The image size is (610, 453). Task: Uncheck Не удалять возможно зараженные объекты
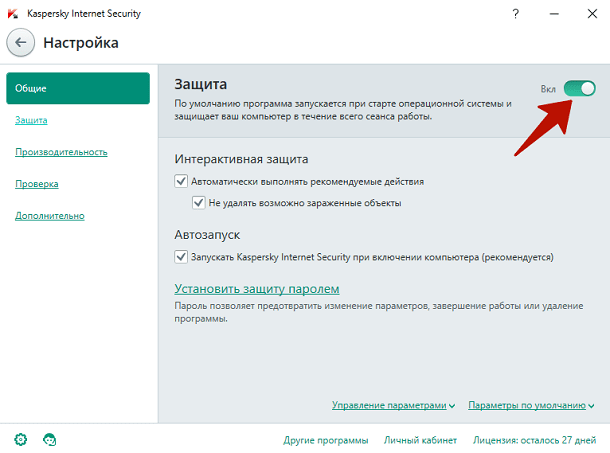tap(199, 203)
